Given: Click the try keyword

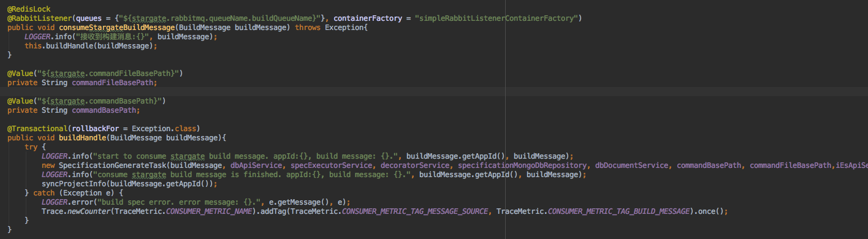Looking at the screenshot, I should click(31, 147).
